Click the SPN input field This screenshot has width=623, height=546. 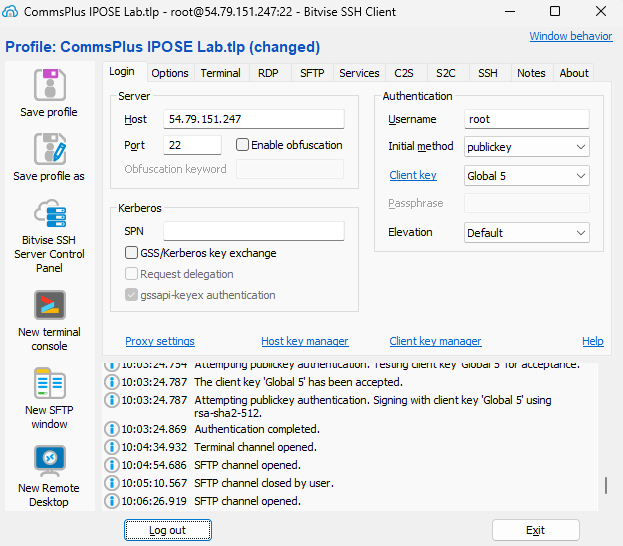point(254,231)
